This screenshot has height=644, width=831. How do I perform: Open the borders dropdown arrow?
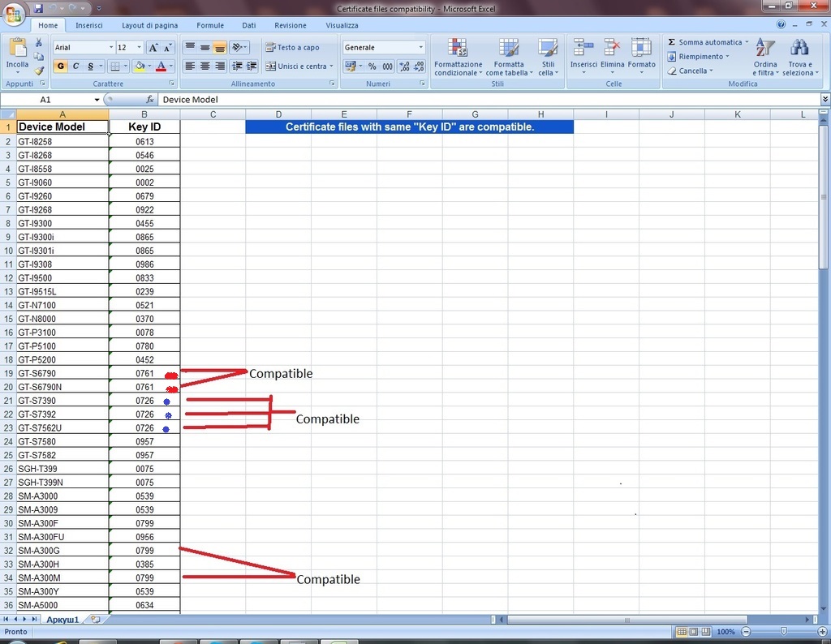(126, 67)
